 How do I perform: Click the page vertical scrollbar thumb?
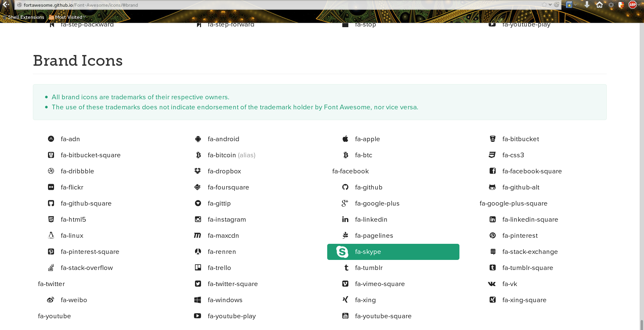pos(642,325)
